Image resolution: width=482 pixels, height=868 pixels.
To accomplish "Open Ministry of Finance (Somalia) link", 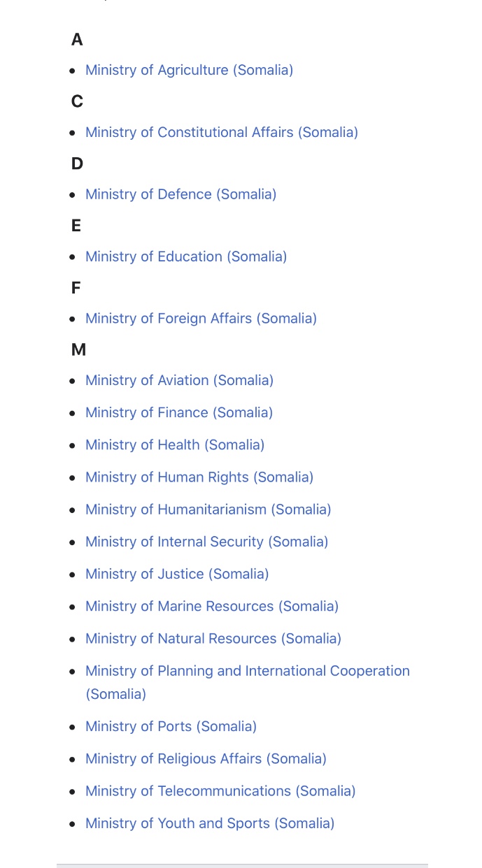I will [x=179, y=412].
